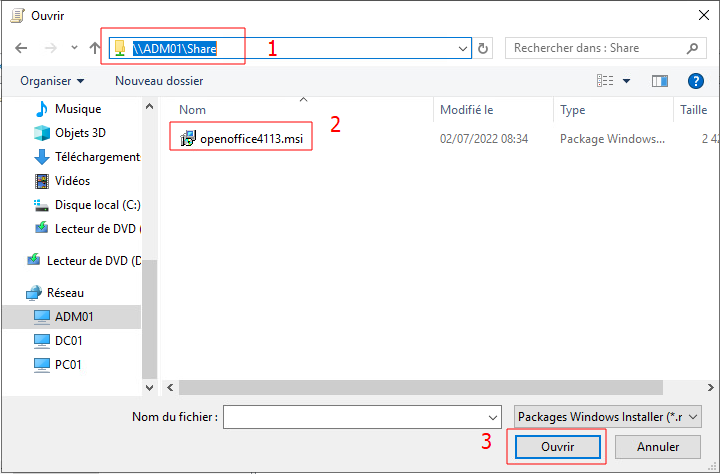
Task: Toggle the preview pane icon
Action: 660,80
